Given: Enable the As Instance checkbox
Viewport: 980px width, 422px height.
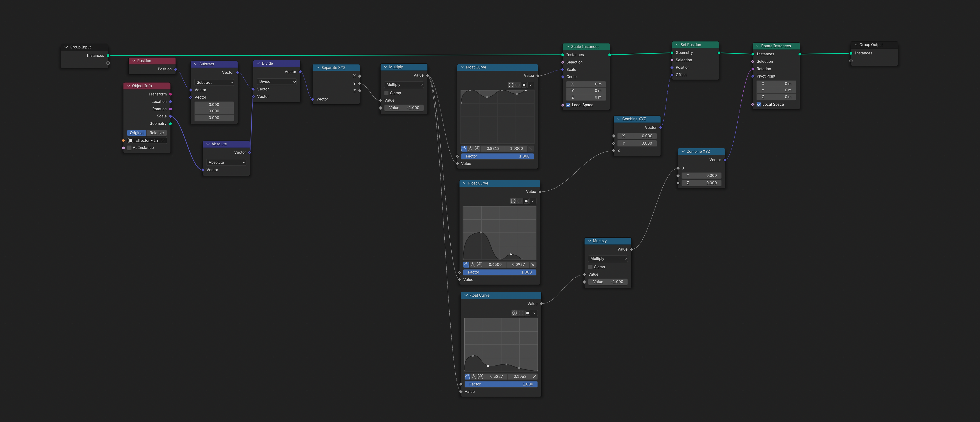Looking at the screenshot, I should (129, 148).
